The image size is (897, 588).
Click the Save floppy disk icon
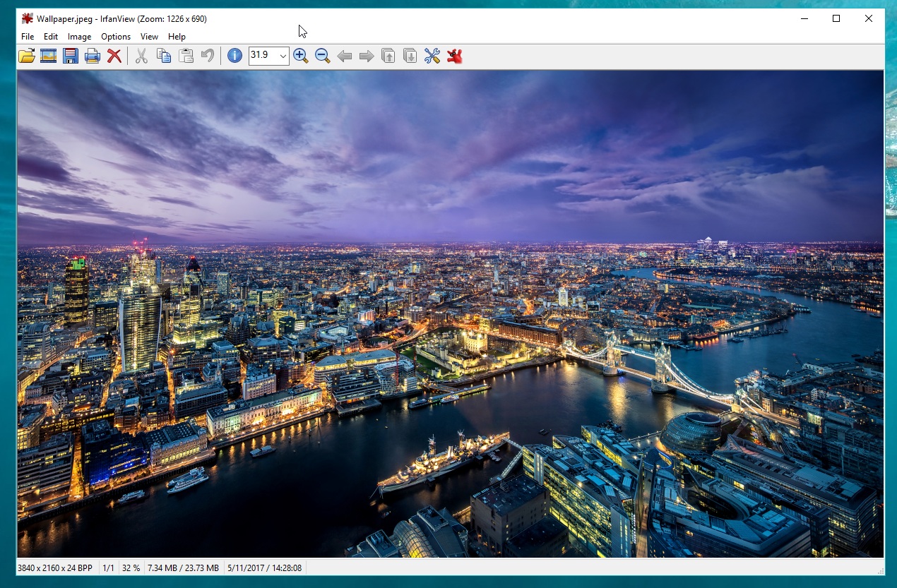click(70, 56)
